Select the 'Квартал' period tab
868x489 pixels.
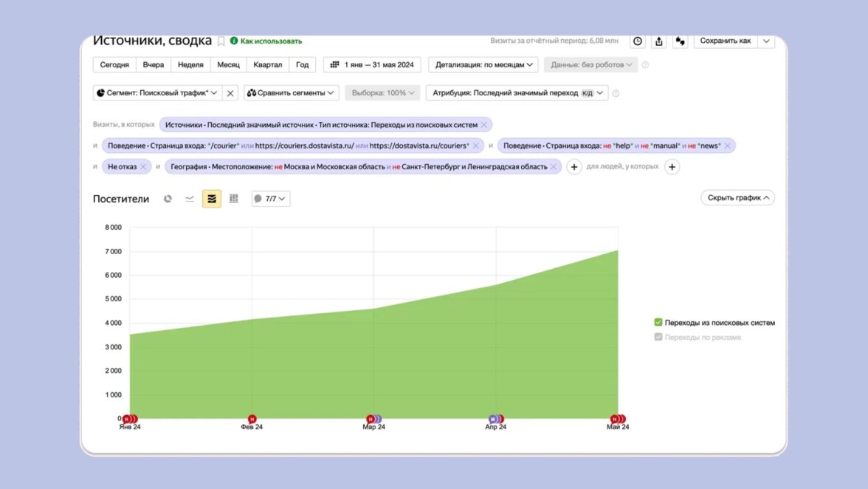pyautogui.click(x=266, y=65)
